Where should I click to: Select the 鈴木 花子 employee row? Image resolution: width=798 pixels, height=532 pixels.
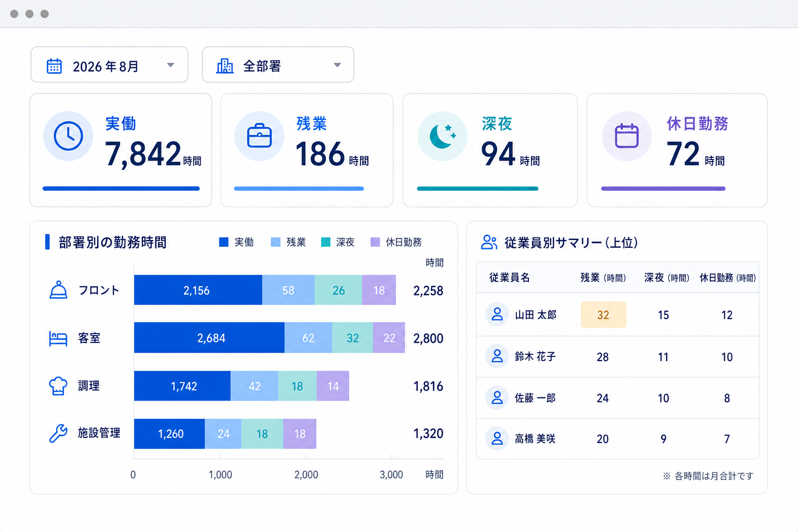[x=618, y=357]
